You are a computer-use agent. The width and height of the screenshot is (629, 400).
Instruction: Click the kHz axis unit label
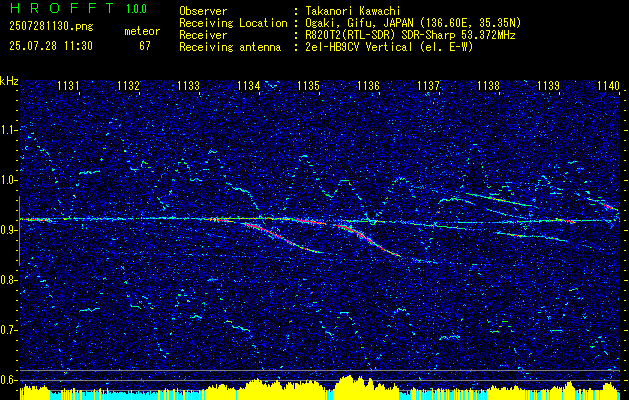click(9, 81)
